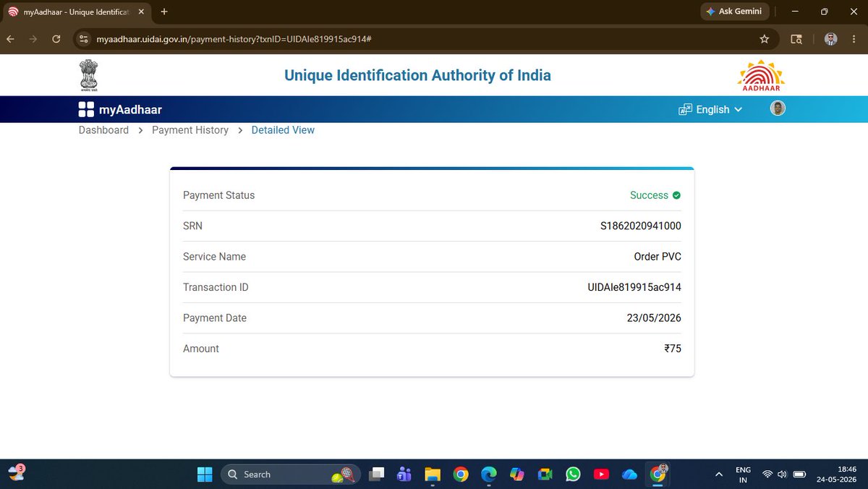Open the weather widget on the taskbar

[x=17, y=473]
